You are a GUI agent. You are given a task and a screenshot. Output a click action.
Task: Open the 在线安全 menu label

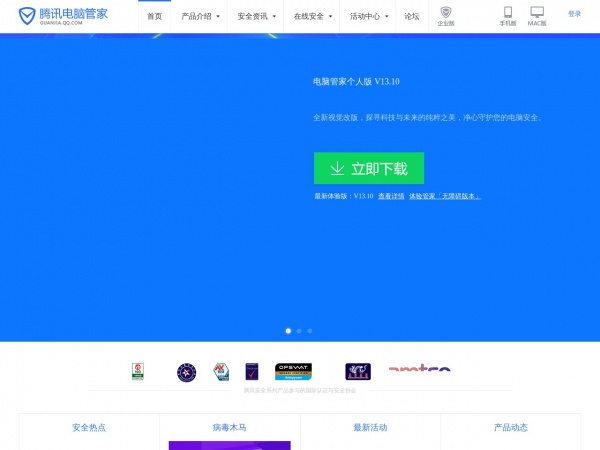tap(309, 16)
